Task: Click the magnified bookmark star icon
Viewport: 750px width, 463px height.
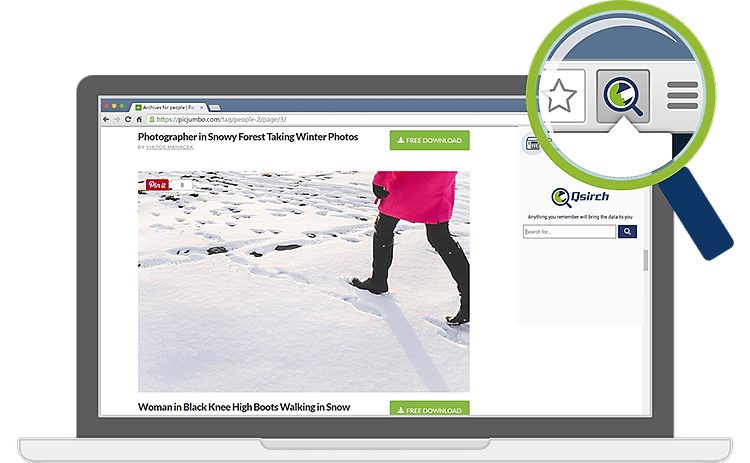Action: 560,96
